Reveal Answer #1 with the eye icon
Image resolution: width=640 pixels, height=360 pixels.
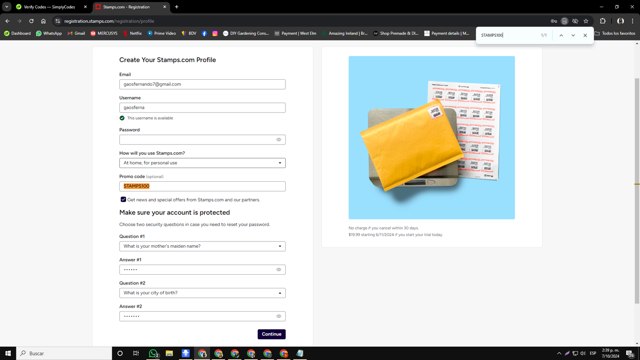tap(279, 269)
